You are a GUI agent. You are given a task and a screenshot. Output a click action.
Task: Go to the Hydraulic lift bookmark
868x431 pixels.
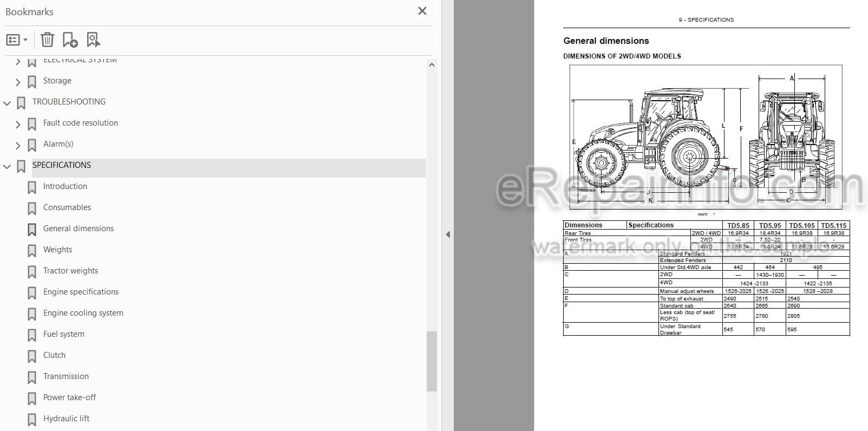coord(66,419)
